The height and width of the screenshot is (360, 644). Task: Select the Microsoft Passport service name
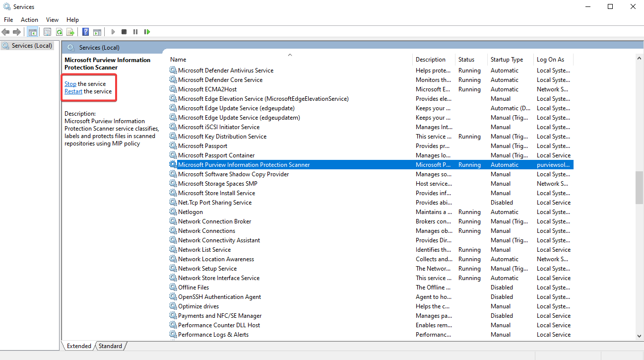202,146
